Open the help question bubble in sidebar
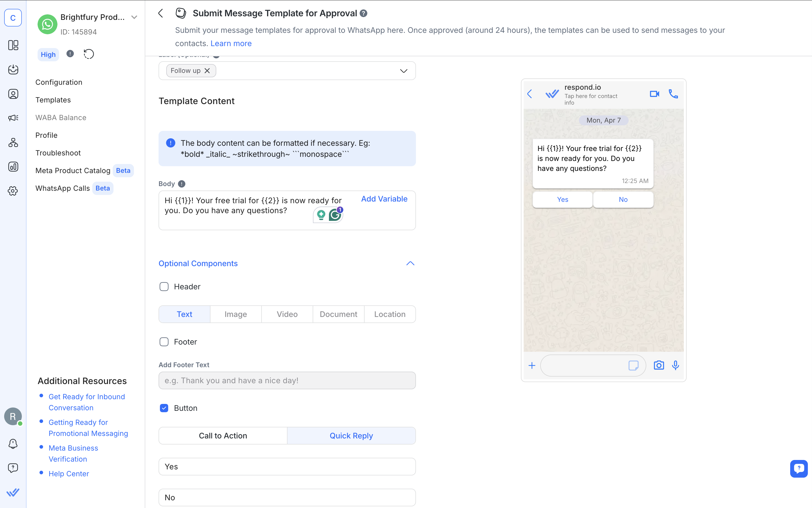This screenshot has height=508, width=812. 13,468
